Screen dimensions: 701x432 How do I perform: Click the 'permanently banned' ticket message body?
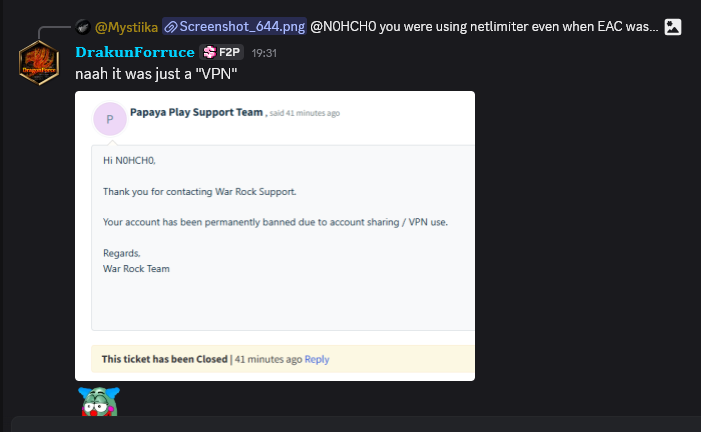275,222
